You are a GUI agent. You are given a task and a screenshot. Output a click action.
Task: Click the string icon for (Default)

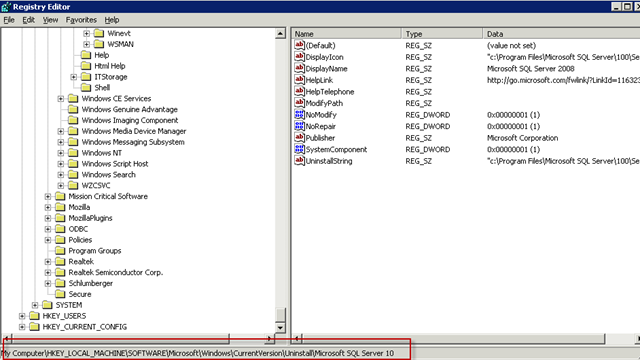click(x=299, y=45)
